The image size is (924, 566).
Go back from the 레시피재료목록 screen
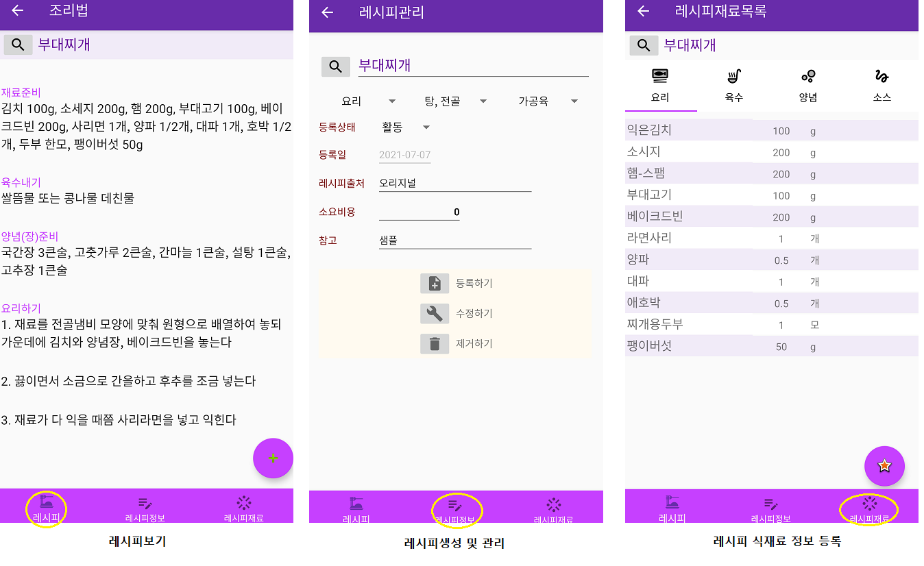(x=643, y=11)
